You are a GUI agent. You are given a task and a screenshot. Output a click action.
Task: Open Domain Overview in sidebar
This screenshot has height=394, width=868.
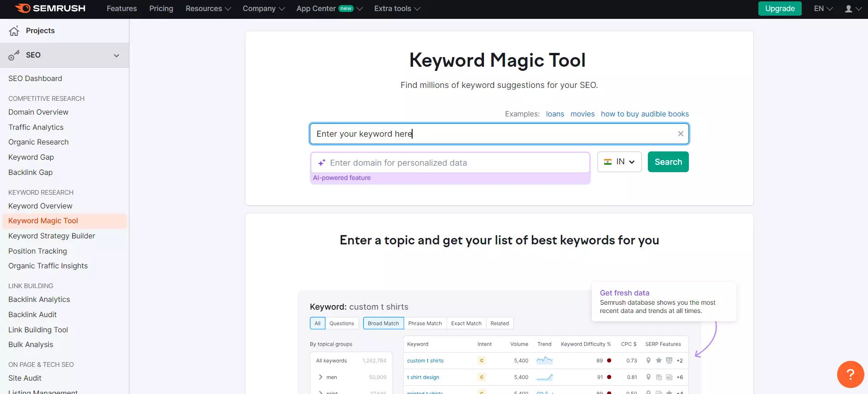click(38, 112)
